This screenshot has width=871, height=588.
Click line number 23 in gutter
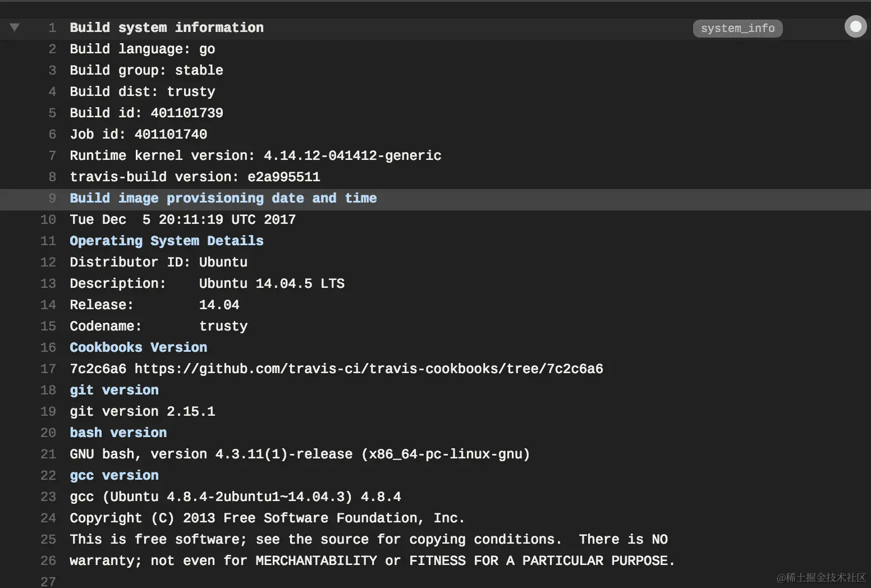[48, 497]
